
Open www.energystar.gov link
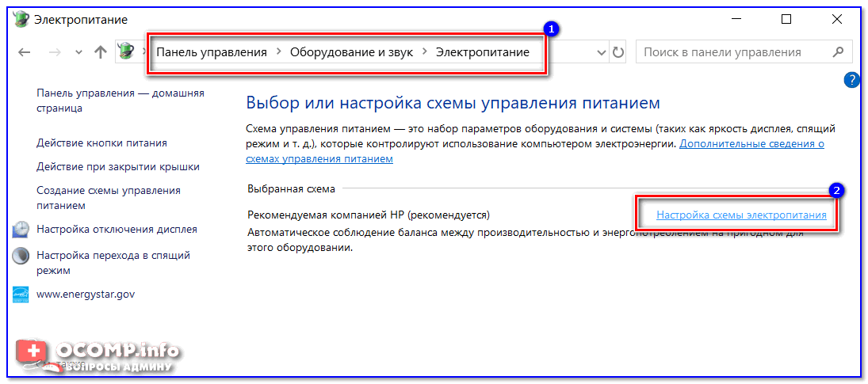tap(86, 295)
